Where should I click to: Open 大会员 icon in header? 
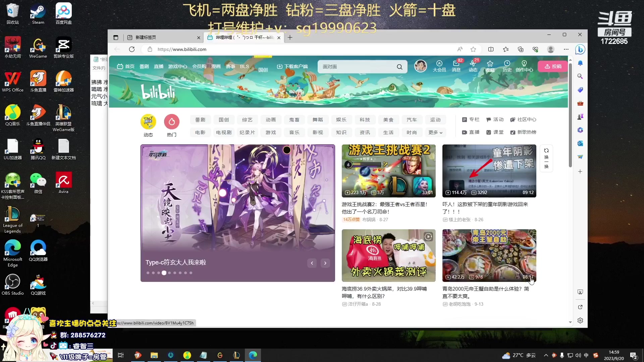(439, 66)
